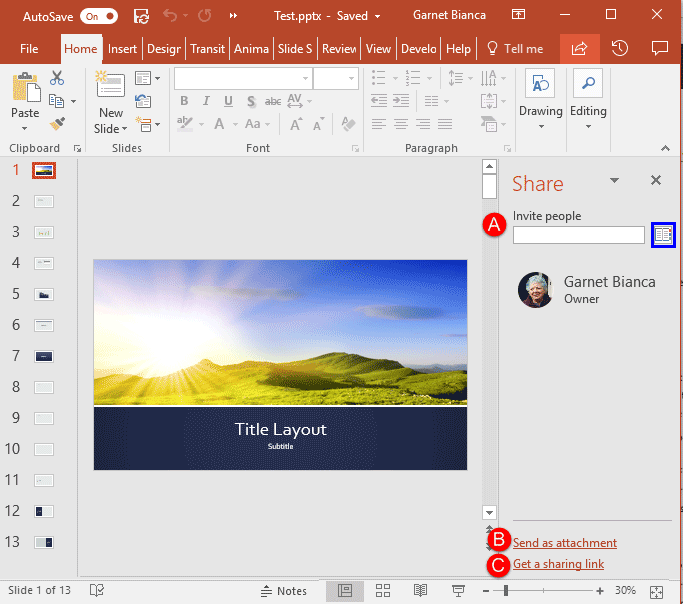Click the Send as attachment link
683x604 pixels.
[564, 543]
